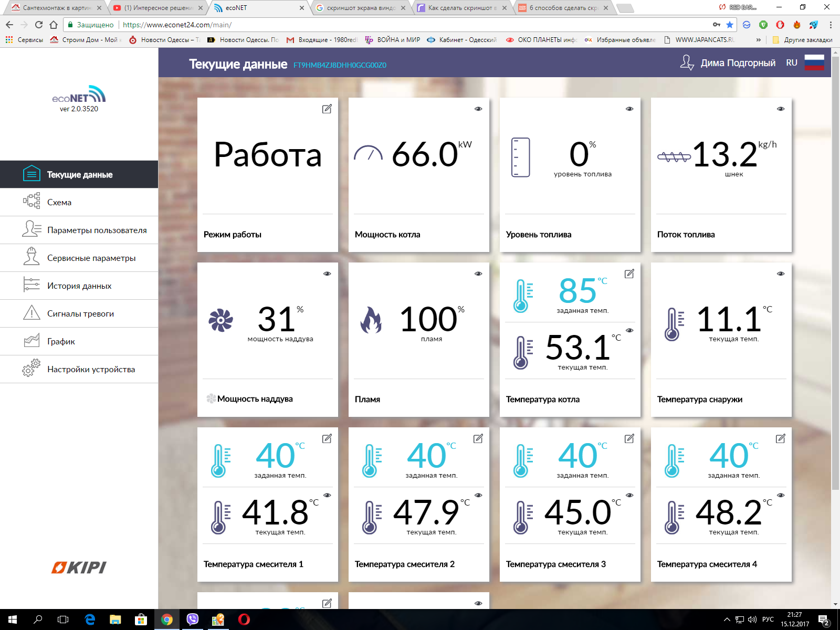Show hidden system tray icons

coord(727,619)
